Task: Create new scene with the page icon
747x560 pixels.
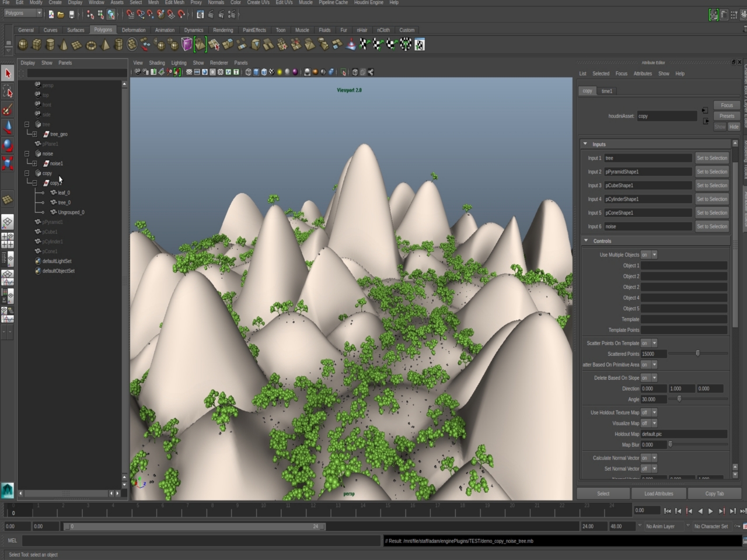Action: click(51, 15)
